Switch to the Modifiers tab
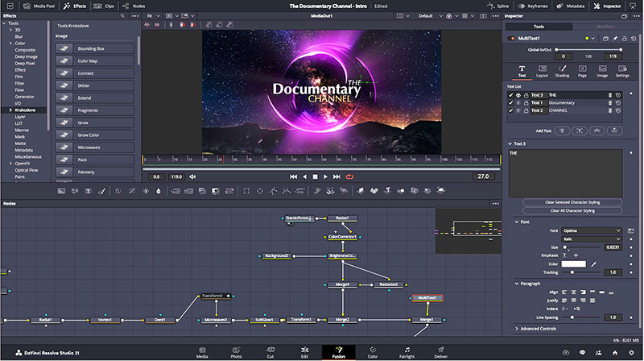Image resolution: width=644 pixels, height=361 pixels. (605, 27)
